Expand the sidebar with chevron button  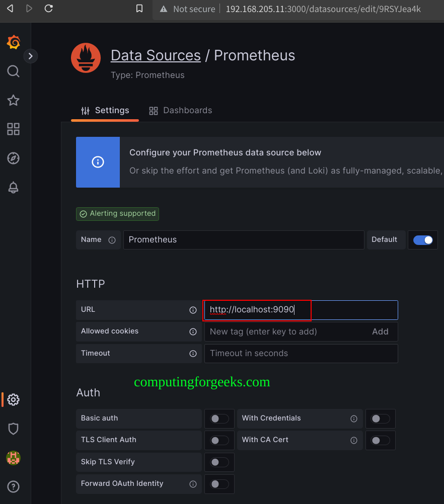pyautogui.click(x=31, y=56)
